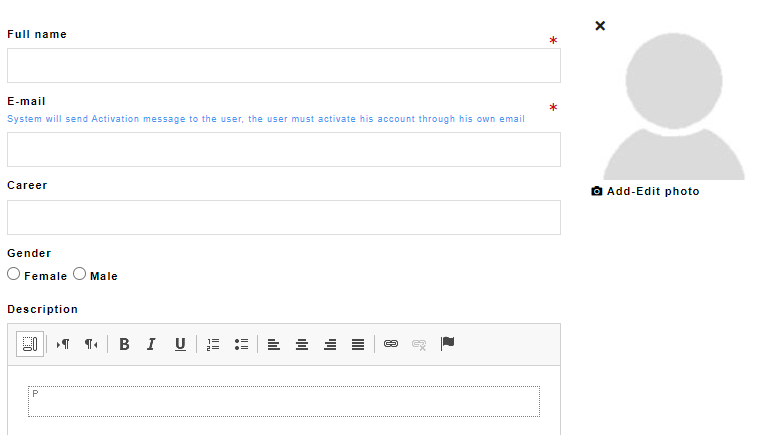Set left-to-right text direction
This screenshot has width=763, height=435.
pyautogui.click(x=63, y=344)
